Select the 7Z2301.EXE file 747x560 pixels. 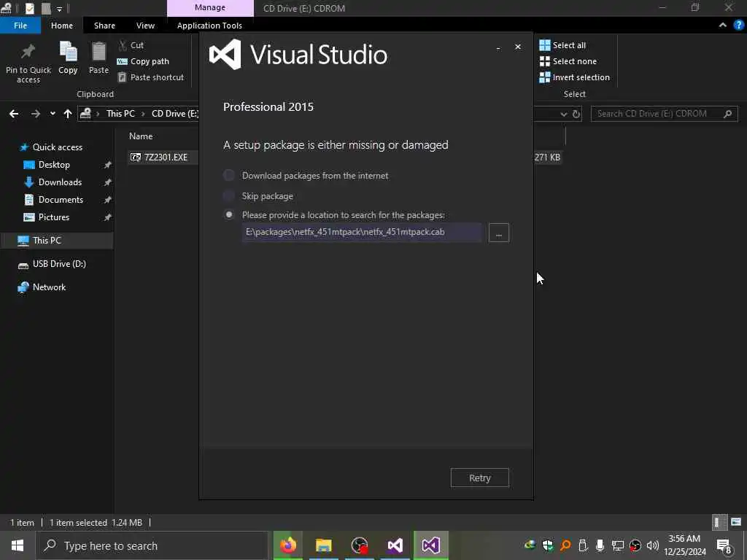click(165, 157)
